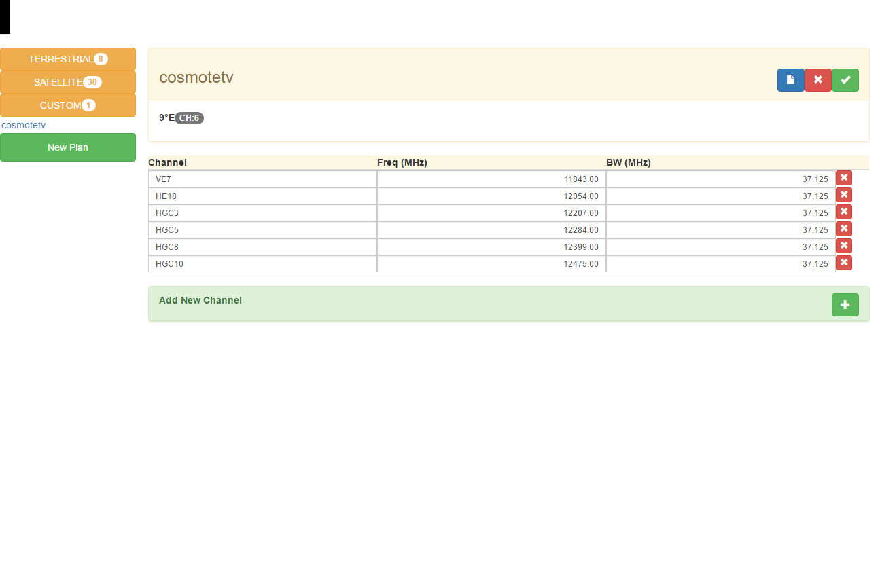Open the cosmotetv plan link
880x588 pixels.
point(24,125)
